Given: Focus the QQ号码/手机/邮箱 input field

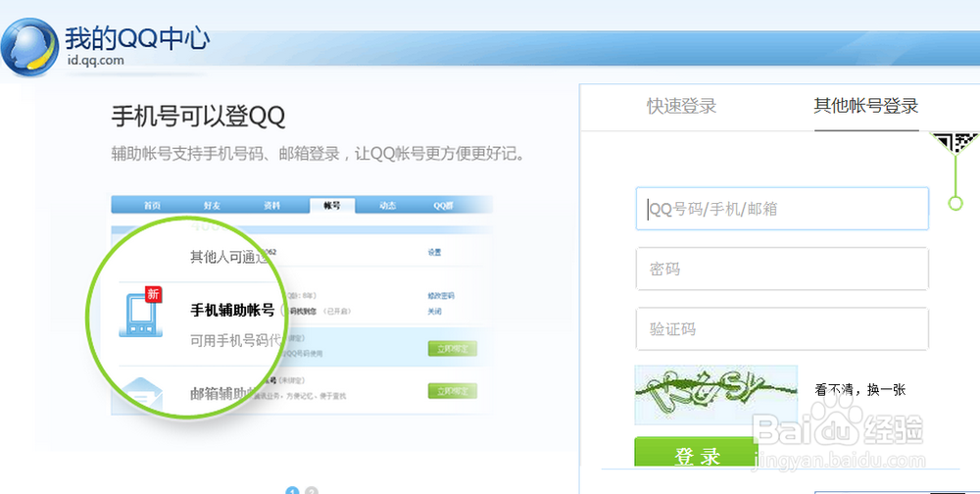Looking at the screenshot, I should click(x=782, y=209).
